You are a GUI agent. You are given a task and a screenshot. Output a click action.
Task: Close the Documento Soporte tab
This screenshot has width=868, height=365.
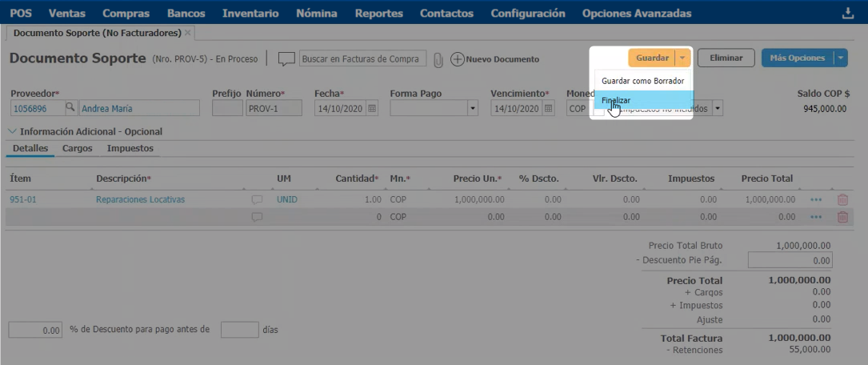tap(188, 33)
